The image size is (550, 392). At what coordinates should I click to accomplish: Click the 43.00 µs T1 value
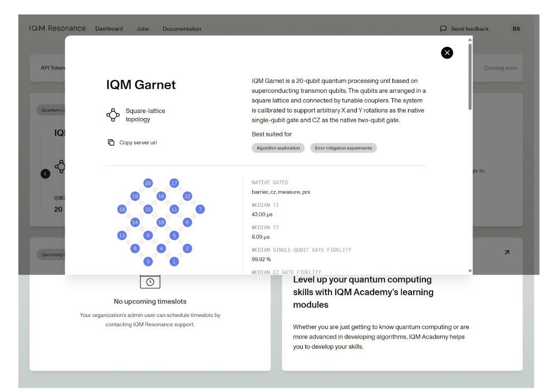(262, 214)
